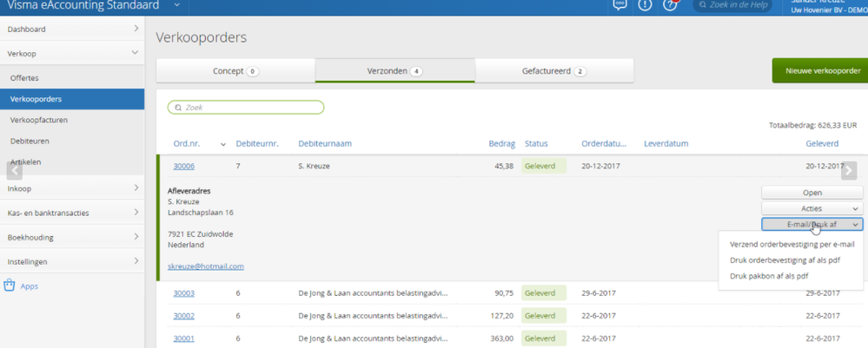Click the Open button for order 30006

tap(812, 193)
